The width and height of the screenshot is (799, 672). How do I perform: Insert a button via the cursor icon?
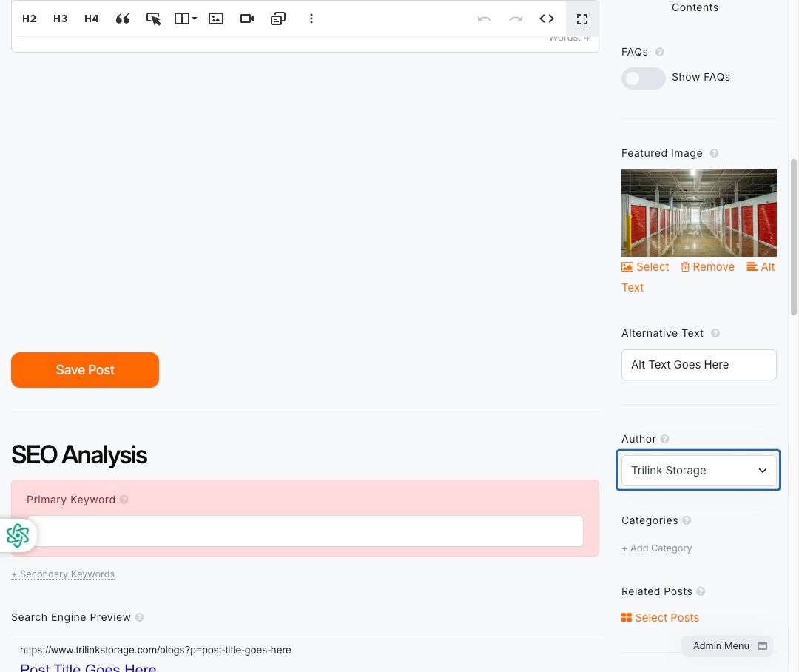pos(153,19)
